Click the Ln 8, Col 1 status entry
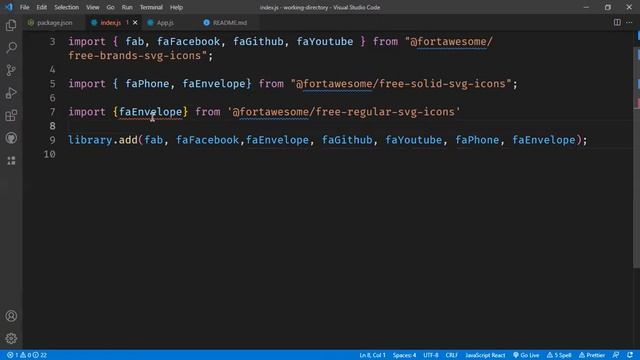This screenshot has height=360, width=640. coord(372,355)
